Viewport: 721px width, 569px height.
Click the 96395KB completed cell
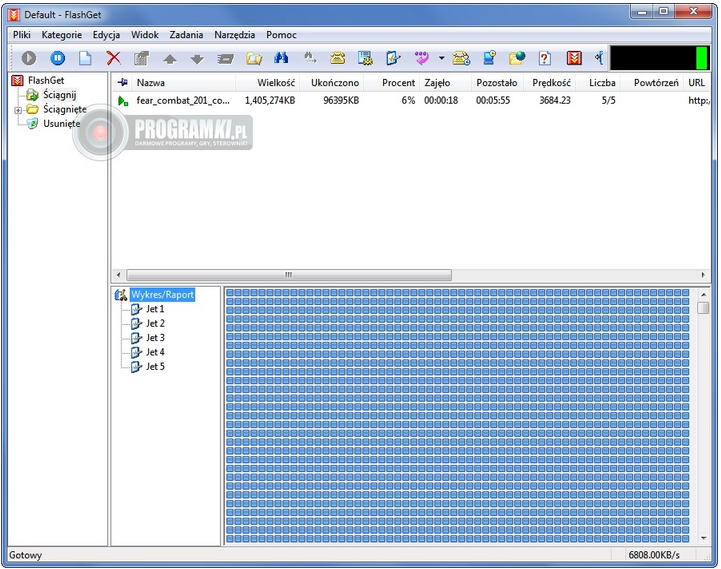[x=341, y=101]
